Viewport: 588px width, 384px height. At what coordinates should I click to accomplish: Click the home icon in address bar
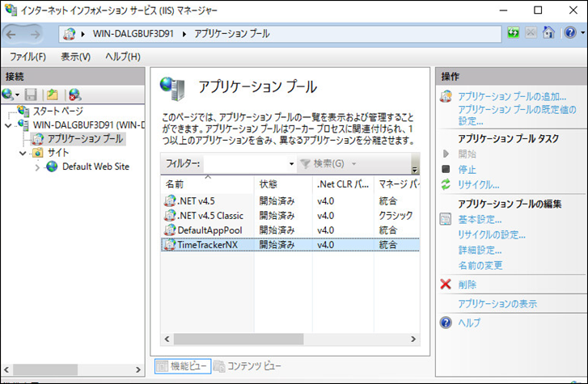[549, 33]
